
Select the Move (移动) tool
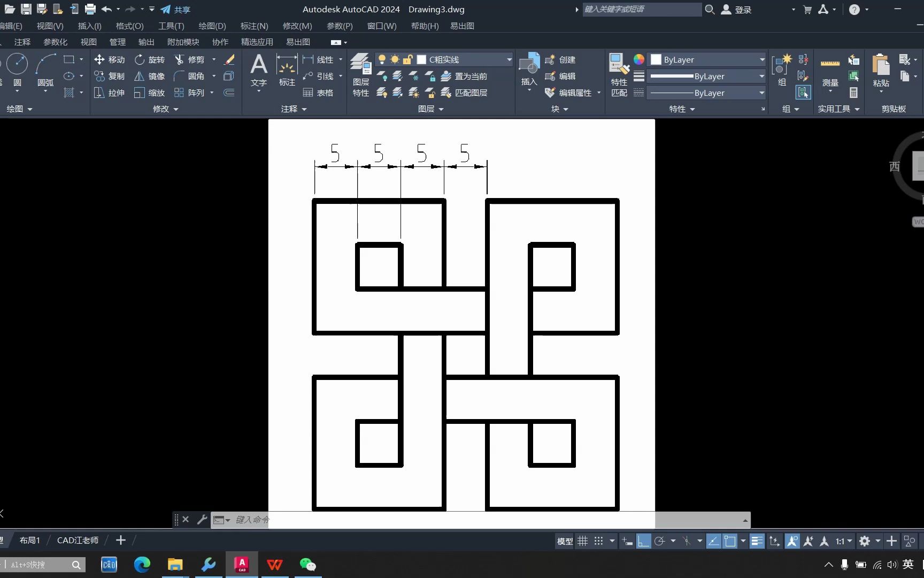coord(109,59)
